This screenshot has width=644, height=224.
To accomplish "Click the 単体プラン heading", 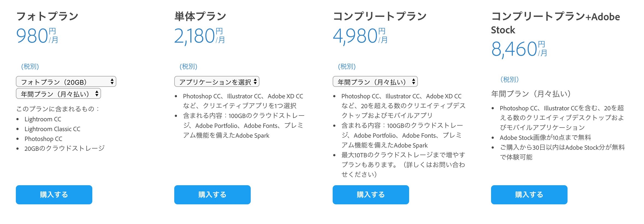I will tap(200, 16).
